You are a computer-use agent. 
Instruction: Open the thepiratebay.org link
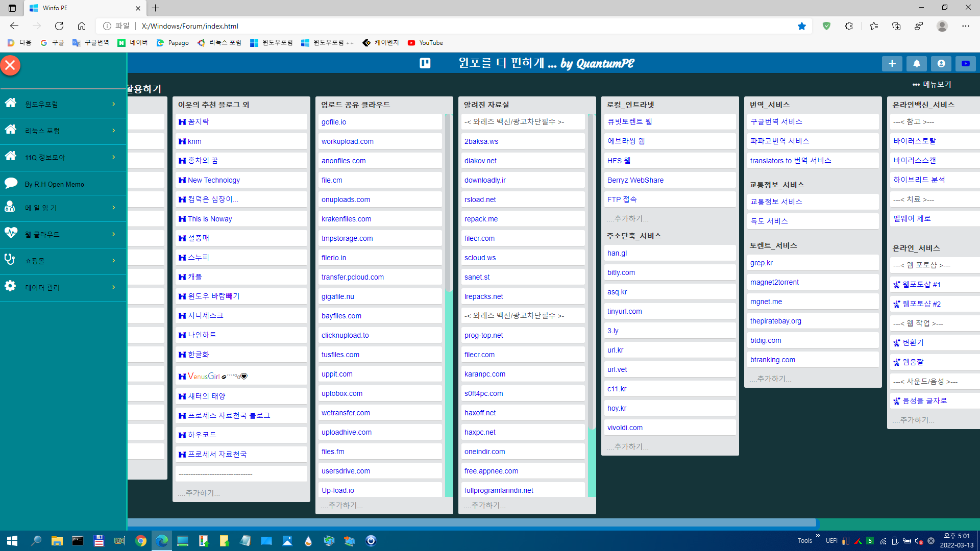(776, 321)
